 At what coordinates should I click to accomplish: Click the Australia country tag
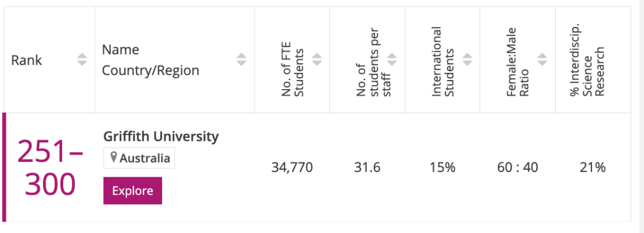coord(139,158)
